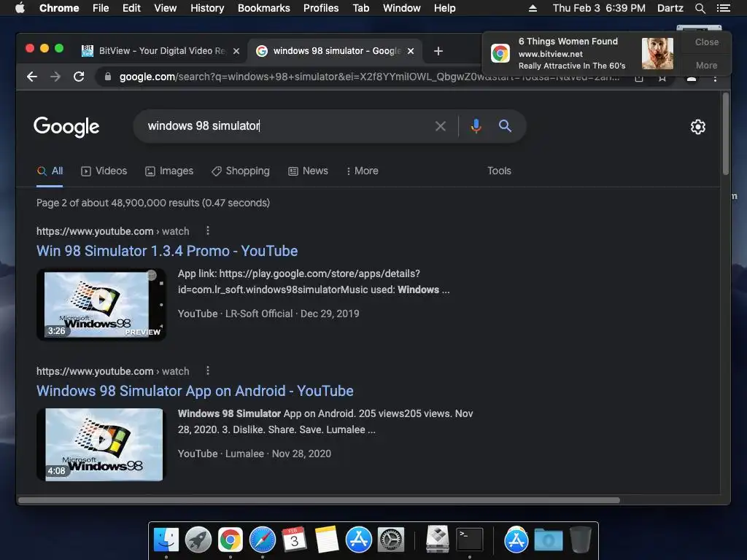Select the News search filter
The height and width of the screenshot is (560, 747).
309,171
